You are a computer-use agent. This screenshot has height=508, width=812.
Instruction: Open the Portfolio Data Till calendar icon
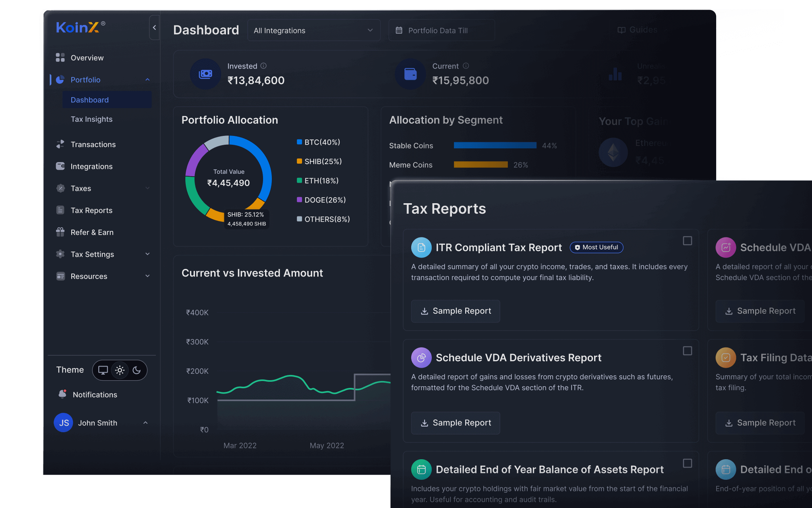pyautogui.click(x=399, y=30)
